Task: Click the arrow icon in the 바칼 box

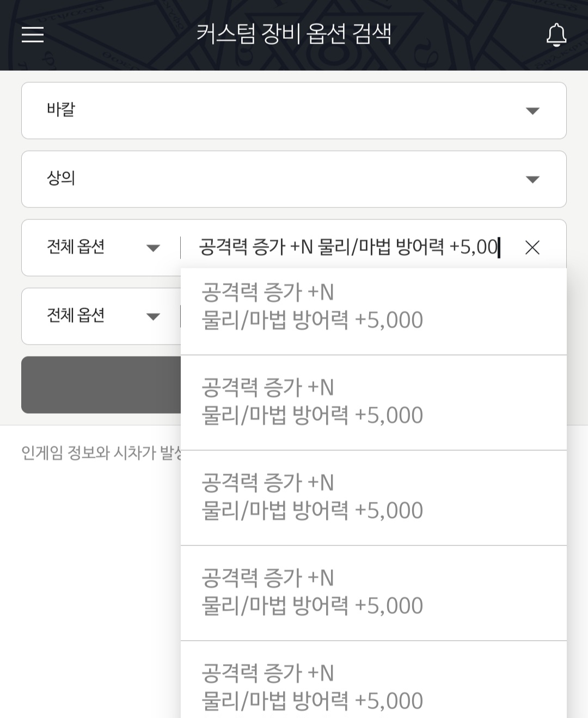Action: 532,111
